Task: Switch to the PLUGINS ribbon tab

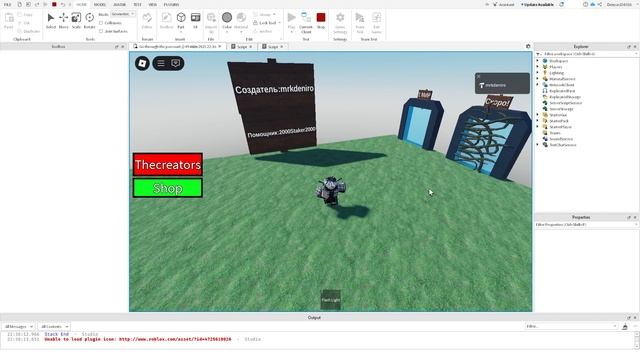Action: [x=171, y=4]
